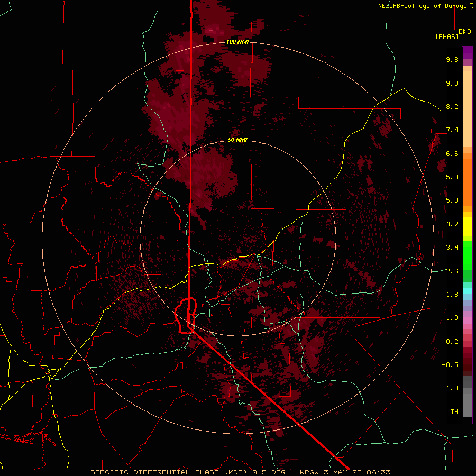Click the [PHAS] legend unit label

(x=447, y=36)
